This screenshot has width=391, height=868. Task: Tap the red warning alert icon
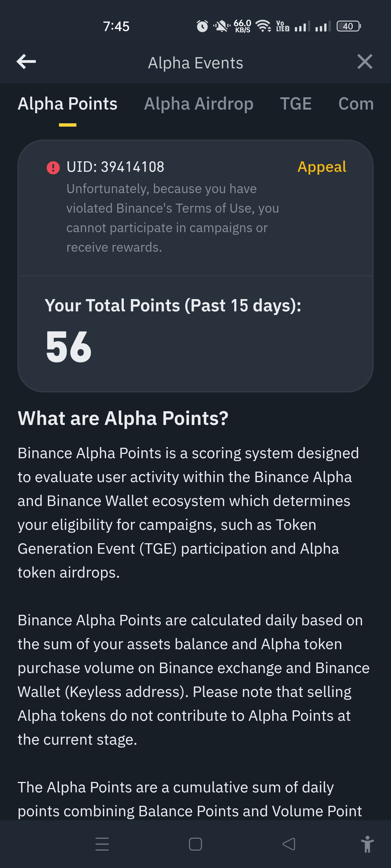[53, 167]
